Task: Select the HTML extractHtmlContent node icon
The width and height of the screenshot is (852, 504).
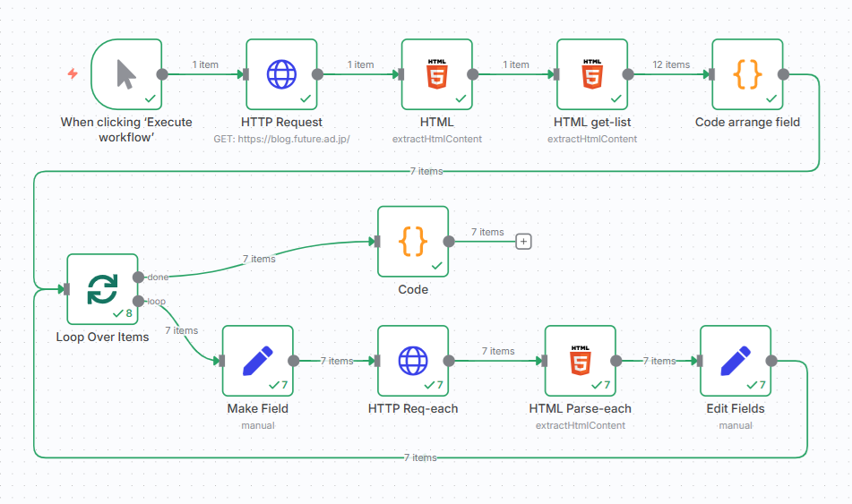Action: pyautogui.click(x=436, y=74)
